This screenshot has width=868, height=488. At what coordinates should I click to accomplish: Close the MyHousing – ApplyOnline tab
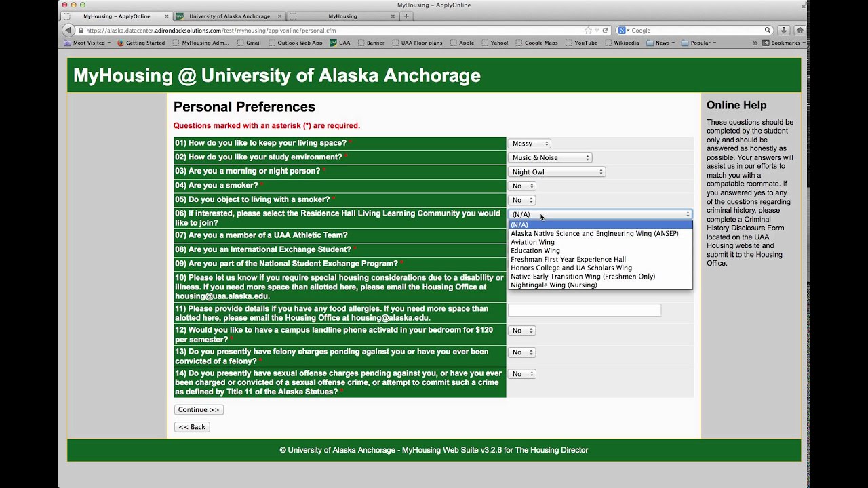(x=167, y=16)
